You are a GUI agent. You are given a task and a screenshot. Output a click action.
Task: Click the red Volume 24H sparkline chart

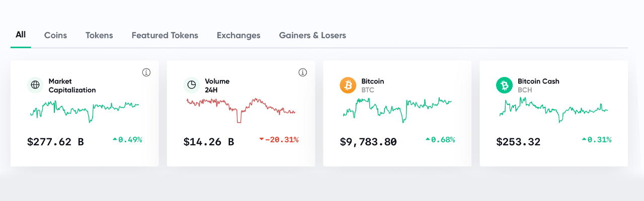241,110
